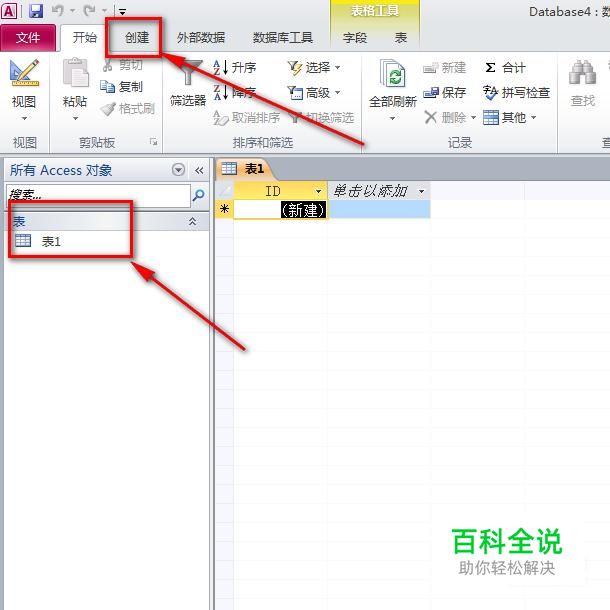
Task: Expand the 删除 dropdown arrow
Action: (x=473, y=117)
